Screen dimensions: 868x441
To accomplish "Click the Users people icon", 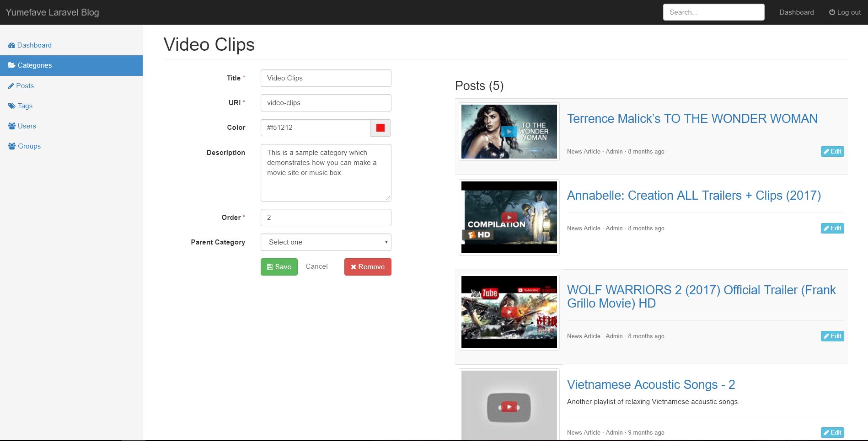I will [x=12, y=126].
